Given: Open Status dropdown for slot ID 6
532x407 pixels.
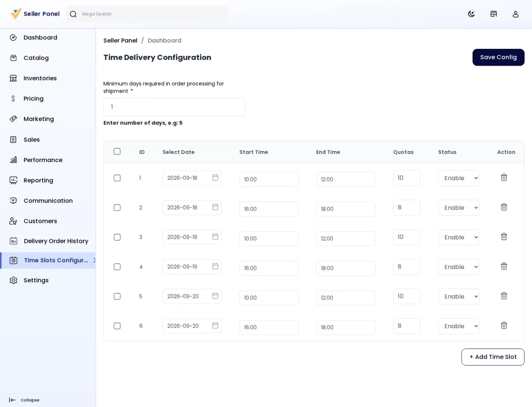Looking at the screenshot, I should click(459, 326).
